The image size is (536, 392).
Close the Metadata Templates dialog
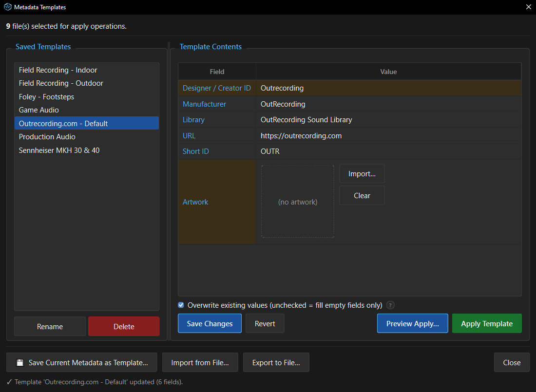coord(512,362)
